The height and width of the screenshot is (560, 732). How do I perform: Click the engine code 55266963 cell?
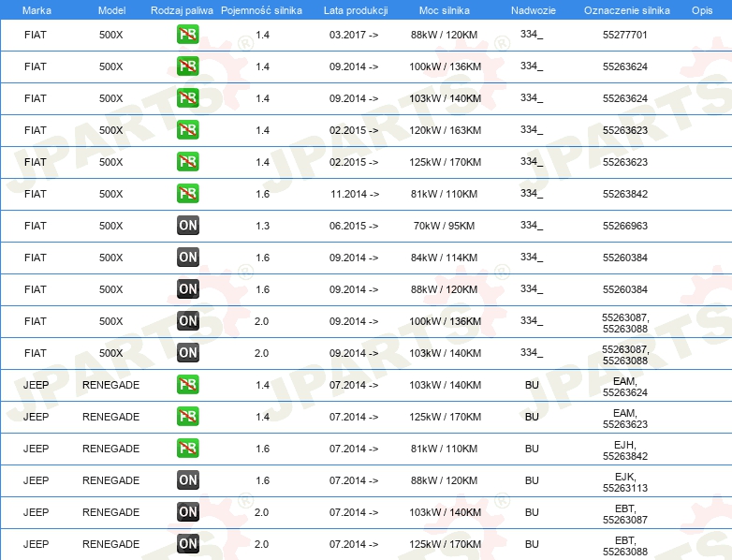pos(625,226)
